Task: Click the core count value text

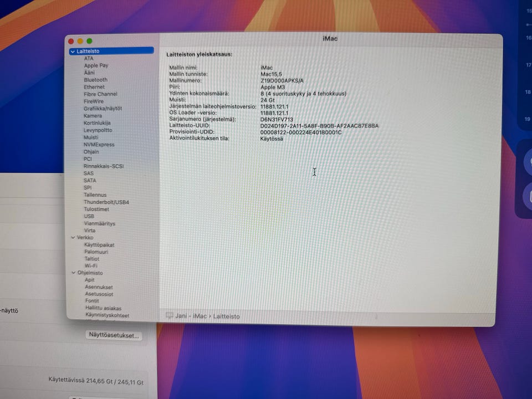Action: tap(303, 94)
